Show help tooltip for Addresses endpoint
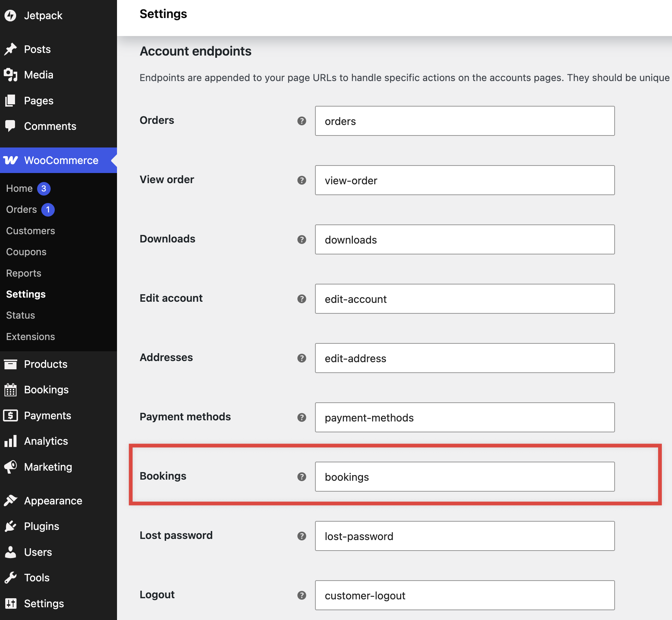The image size is (672, 620). 302,358
